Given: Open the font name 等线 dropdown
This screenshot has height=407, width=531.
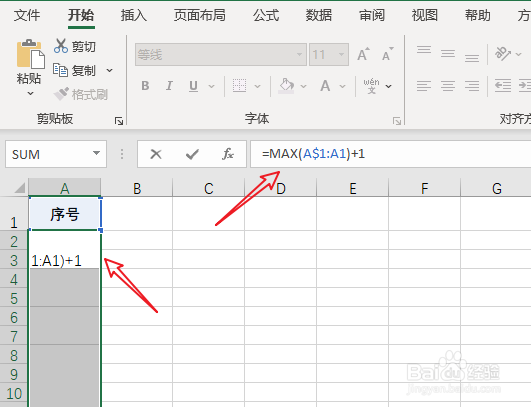Looking at the screenshot, I should coord(299,54).
